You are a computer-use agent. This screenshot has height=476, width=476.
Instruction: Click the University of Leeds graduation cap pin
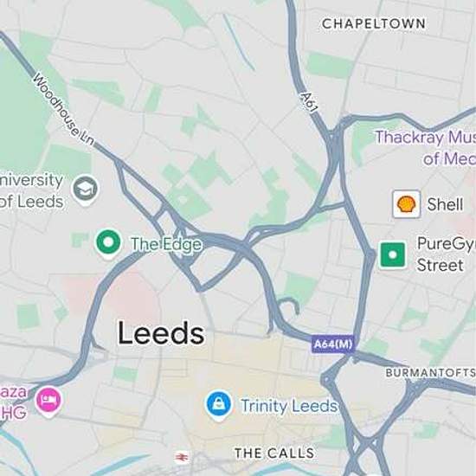[86, 190]
